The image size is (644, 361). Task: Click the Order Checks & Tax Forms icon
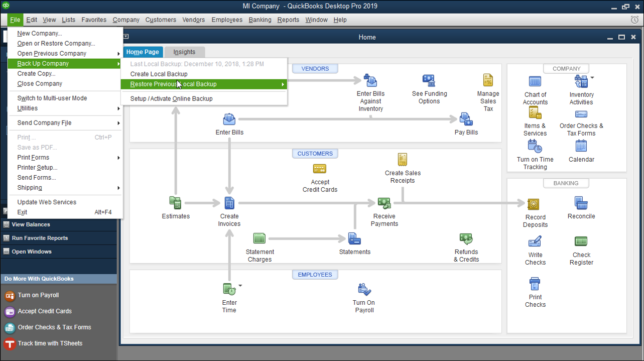[x=581, y=114]
